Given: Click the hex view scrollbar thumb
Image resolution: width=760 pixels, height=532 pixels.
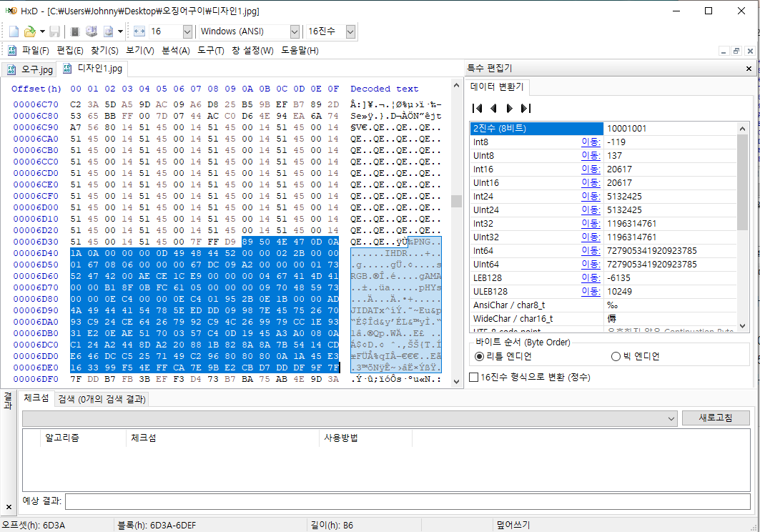Looking at the screenshot, I should 456,201.
